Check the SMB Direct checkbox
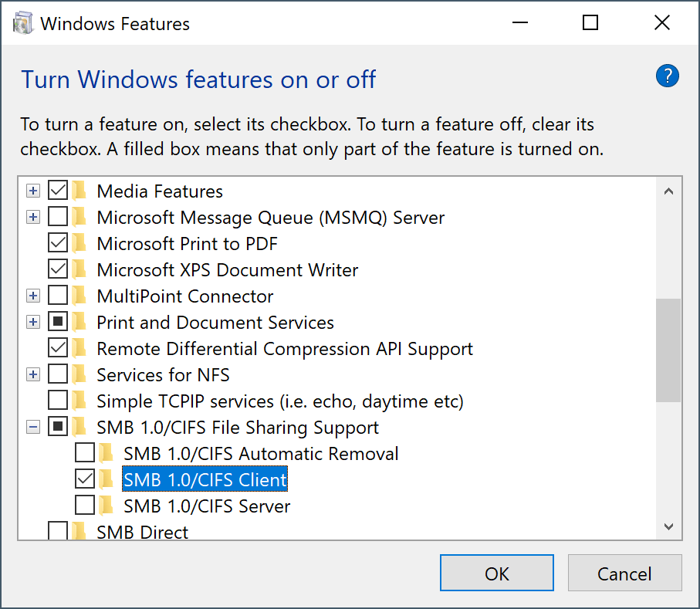 [x=58, y=531]
